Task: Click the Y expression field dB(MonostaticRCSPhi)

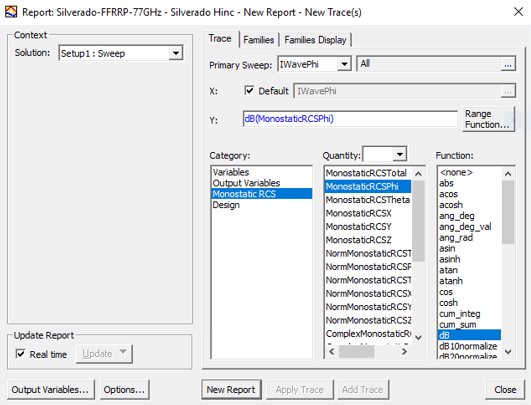Action: (x=350, y=119)
